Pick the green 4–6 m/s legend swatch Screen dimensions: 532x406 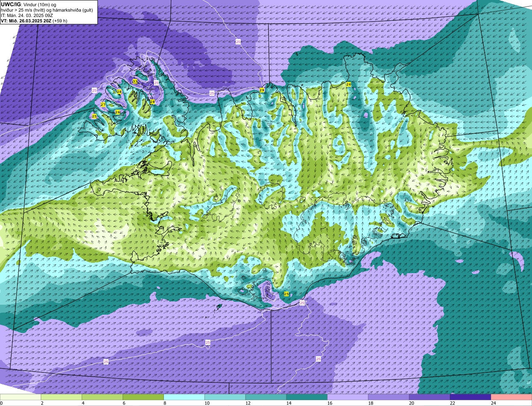[102, 397]
